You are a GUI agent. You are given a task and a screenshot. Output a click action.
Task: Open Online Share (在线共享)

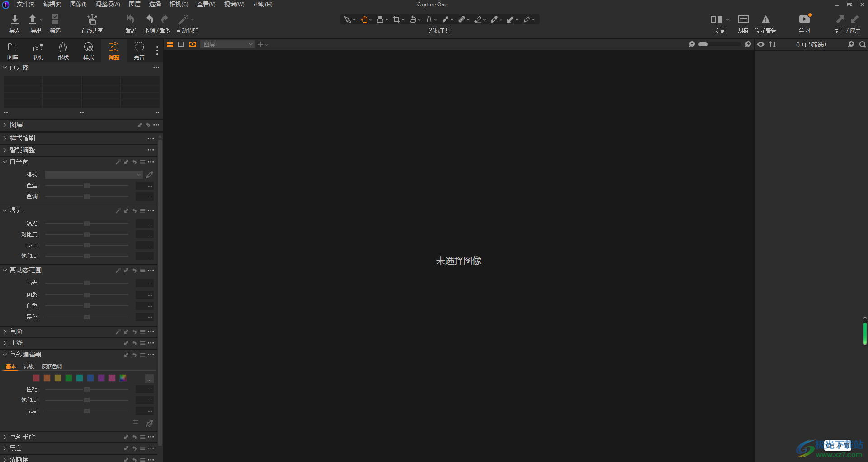(x=92, y=19)
